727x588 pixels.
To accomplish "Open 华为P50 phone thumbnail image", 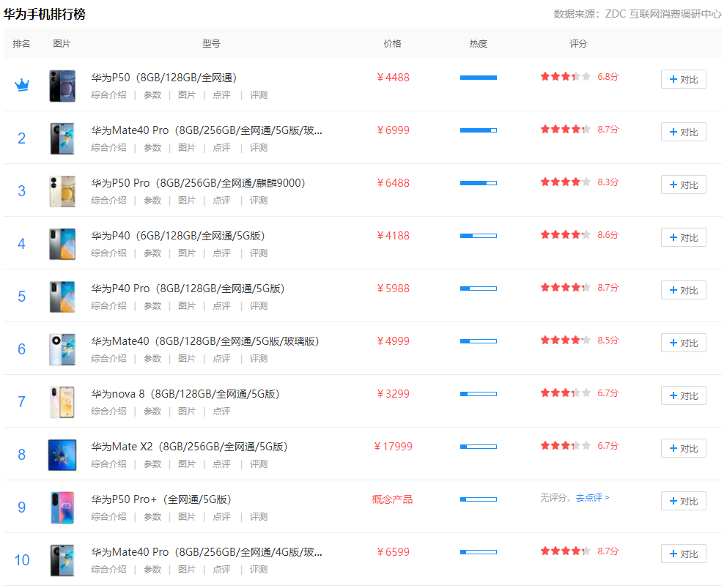I will click(62, 86).
